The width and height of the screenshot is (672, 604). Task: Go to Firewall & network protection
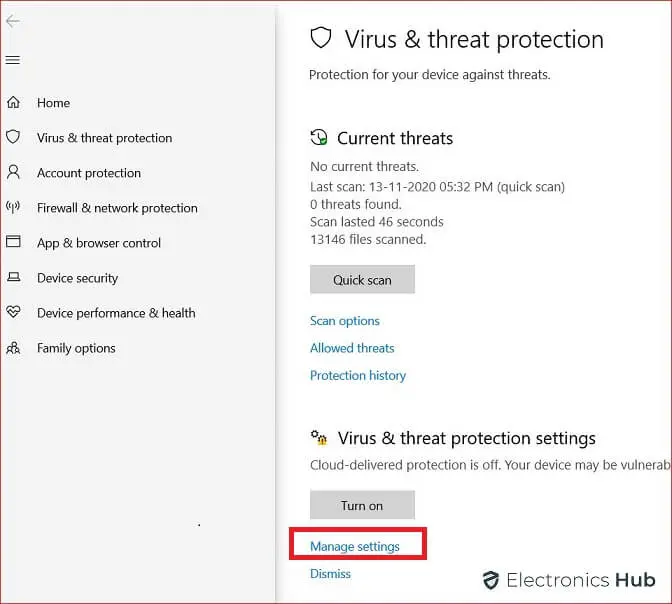[x=117, y=208]
